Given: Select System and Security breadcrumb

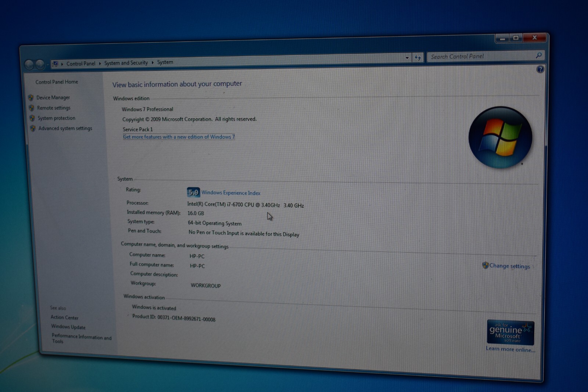Looking at the screenshot, I should pos(126,63).
